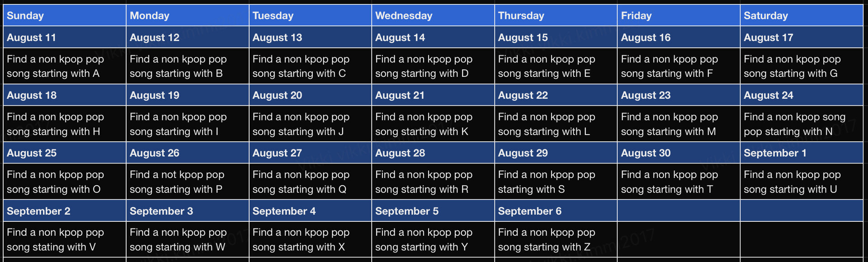
Task: Select the August 11 date cell
Action: click(x=65, y=37)
